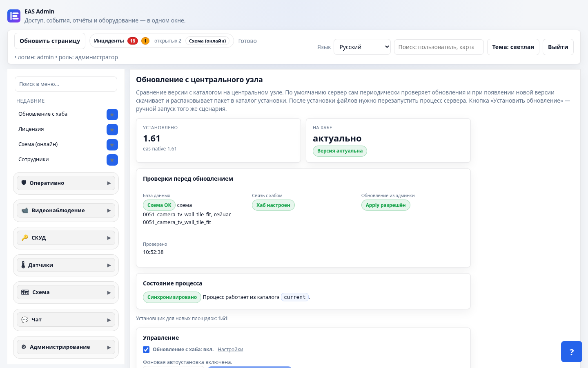This screenshot has width=588, height=368.
Task: Click the orange incidents badge 1
Action: (145, 41)
